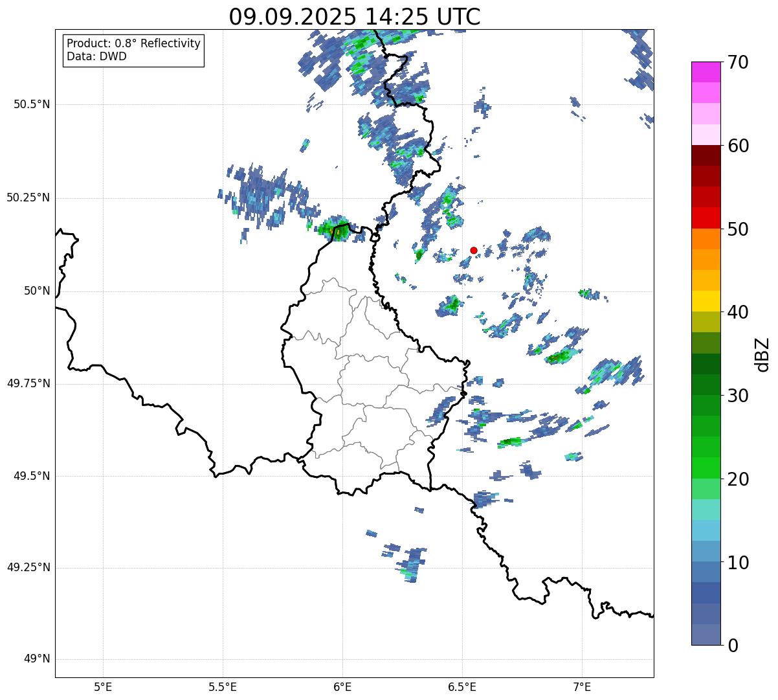Click the 6°E longitude label
This screenshot has width=778, height=700.
pyautogui.click(x=342, y=687)
